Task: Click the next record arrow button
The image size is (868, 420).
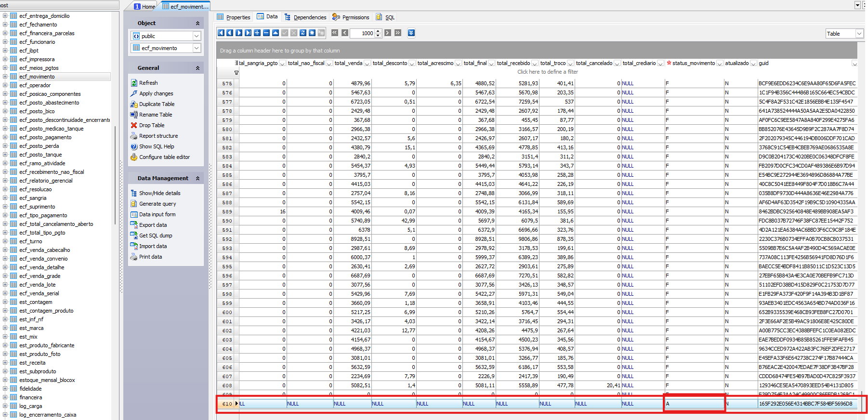Action: 239,33
